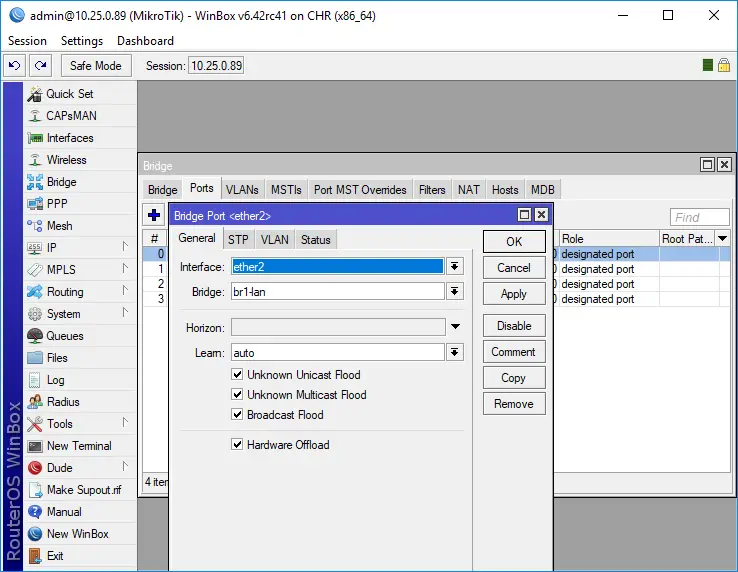Expand the Horizon field arrow

tap(455, 327)
